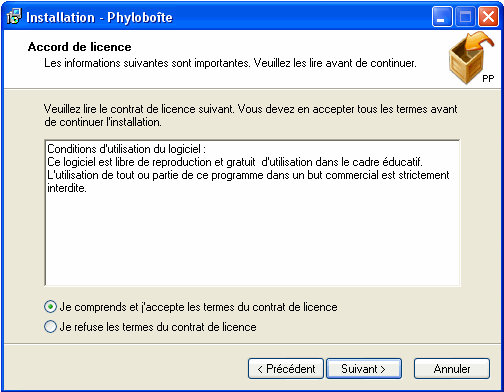The height and width of the screenshot is (392, 504).
Task: Click the 'Accord de licence' heading
Action: (79, 47)
